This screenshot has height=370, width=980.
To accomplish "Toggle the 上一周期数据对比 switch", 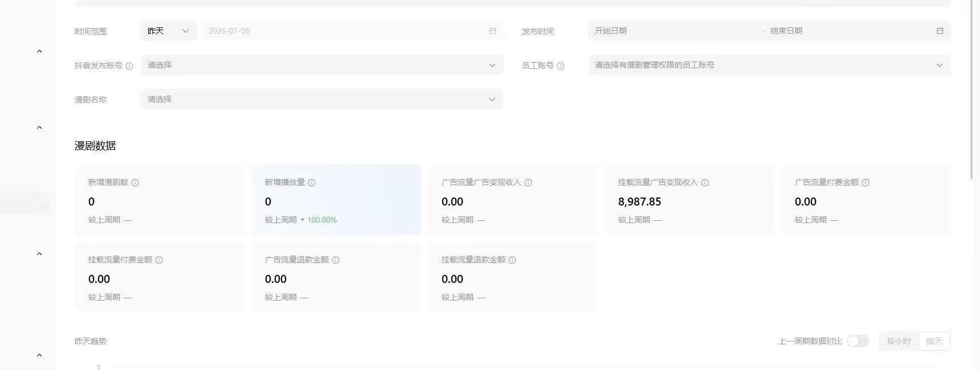I will point(857,341).
